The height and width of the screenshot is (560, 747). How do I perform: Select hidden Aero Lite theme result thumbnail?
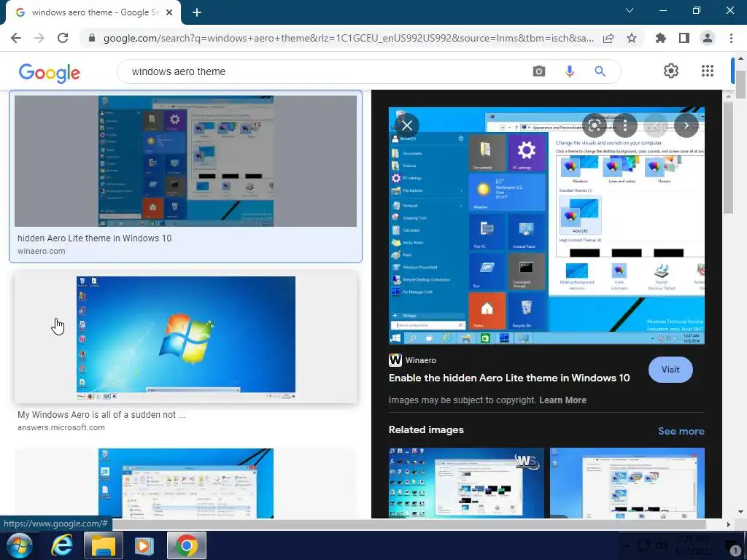tap(185, 161)
